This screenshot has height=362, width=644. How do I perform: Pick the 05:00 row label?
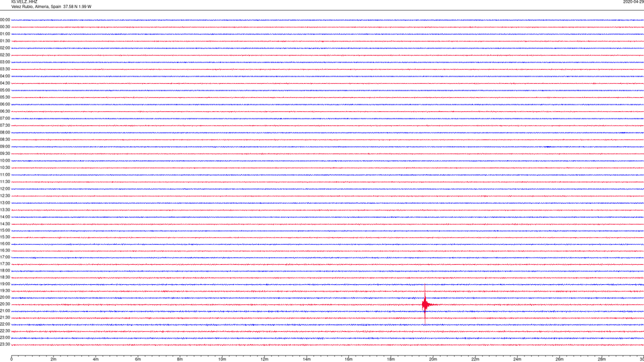pos(5,90)
